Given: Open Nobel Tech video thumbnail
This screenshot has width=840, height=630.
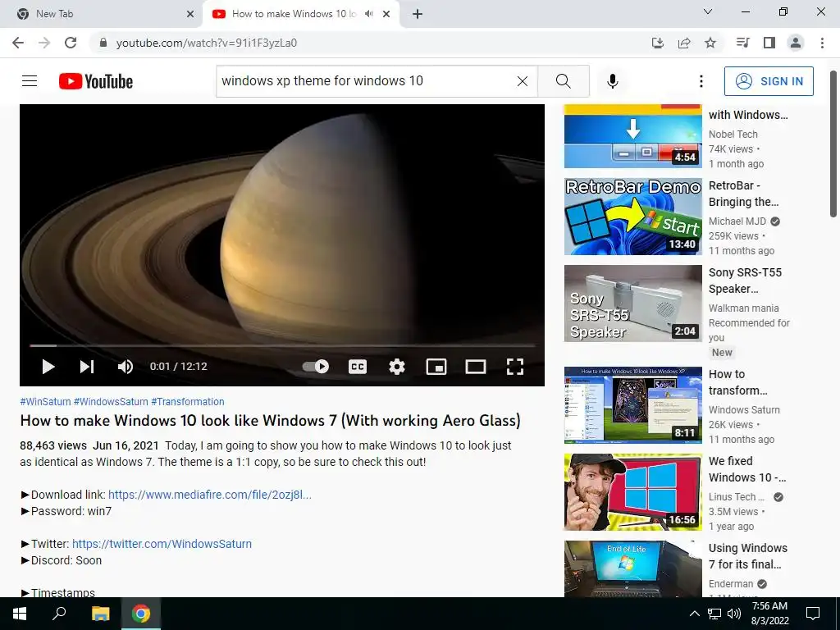Looking at the screenshot, I should coord(632,136).
